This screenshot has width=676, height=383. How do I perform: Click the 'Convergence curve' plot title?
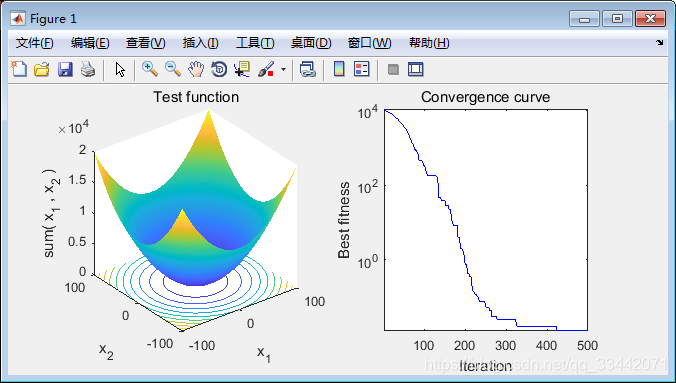[485, 97]
